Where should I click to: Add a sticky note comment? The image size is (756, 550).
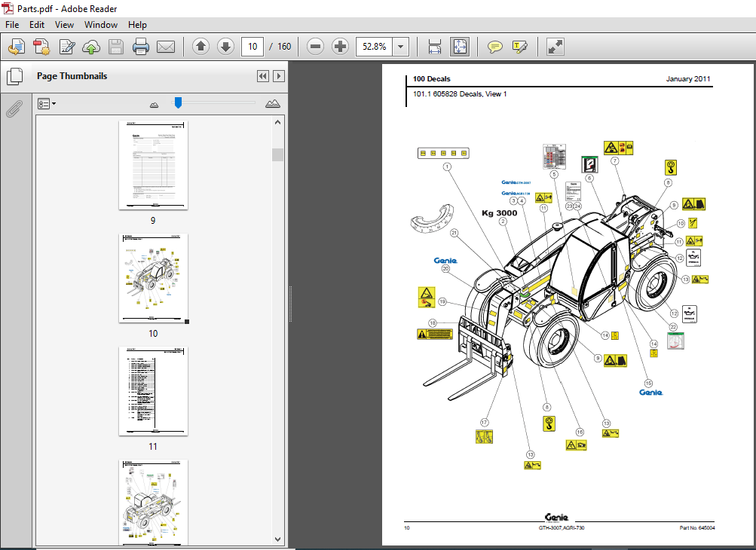(x=494, y=47)
